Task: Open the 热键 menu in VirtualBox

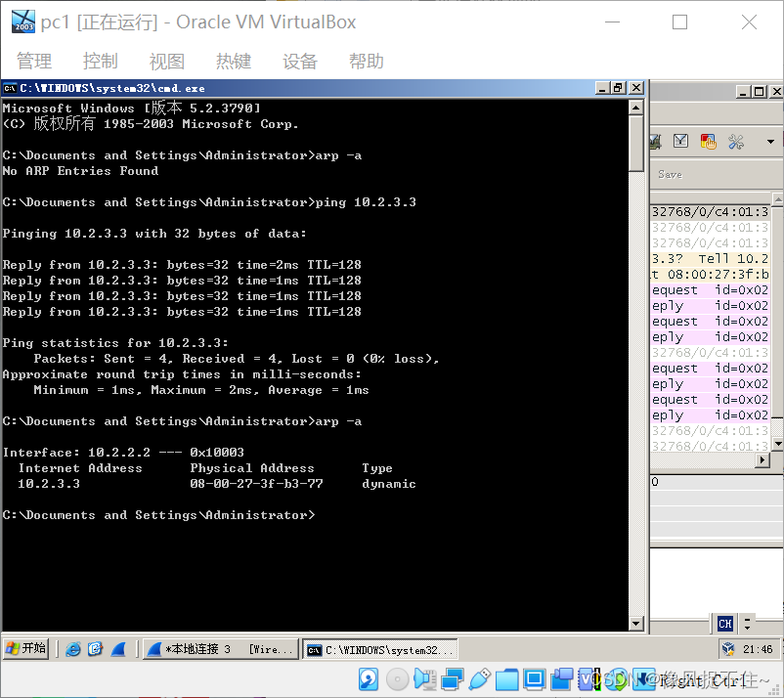Action: [234, 61]
